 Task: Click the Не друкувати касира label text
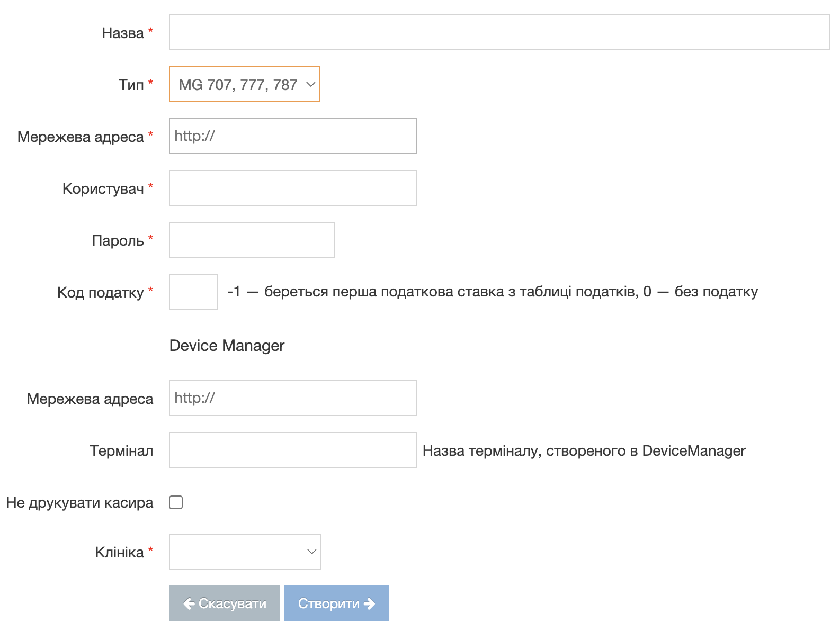tap(79, 503)
